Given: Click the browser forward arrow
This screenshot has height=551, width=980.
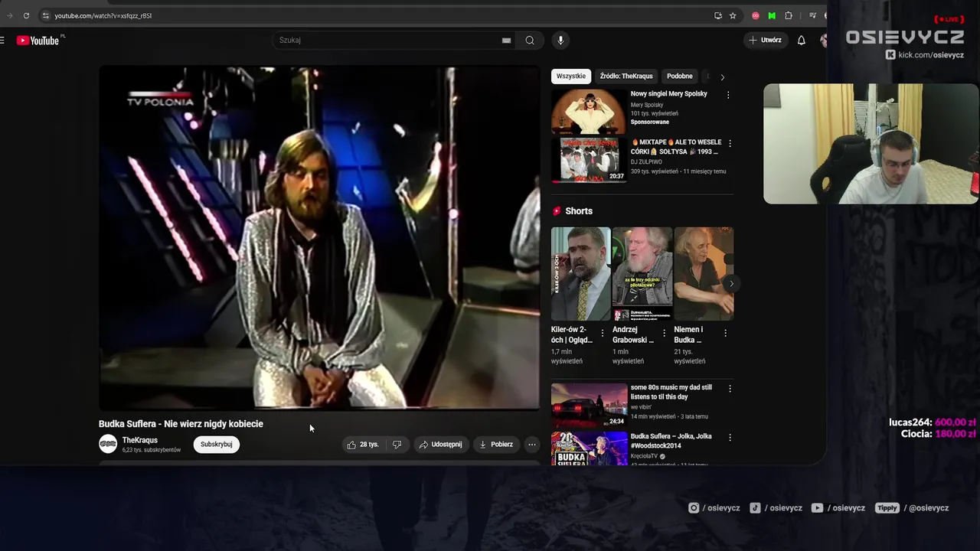Looking at the screenshot, I should (x=10, y=15).
